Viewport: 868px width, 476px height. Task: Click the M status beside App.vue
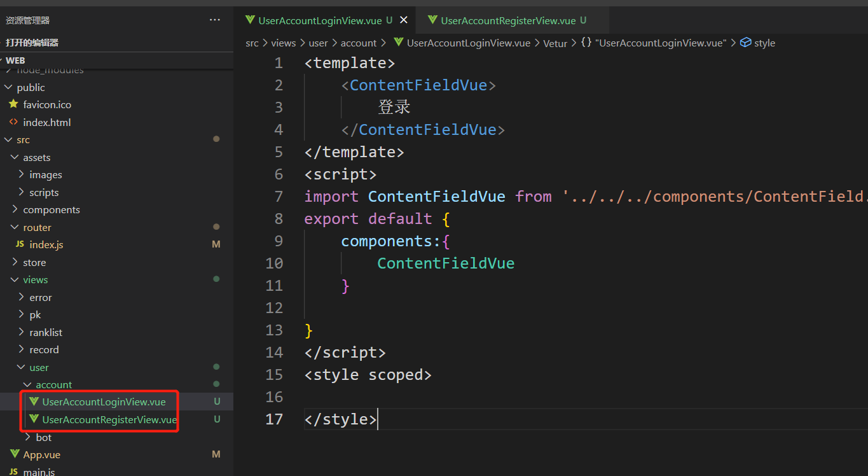[x=216, y=454]
